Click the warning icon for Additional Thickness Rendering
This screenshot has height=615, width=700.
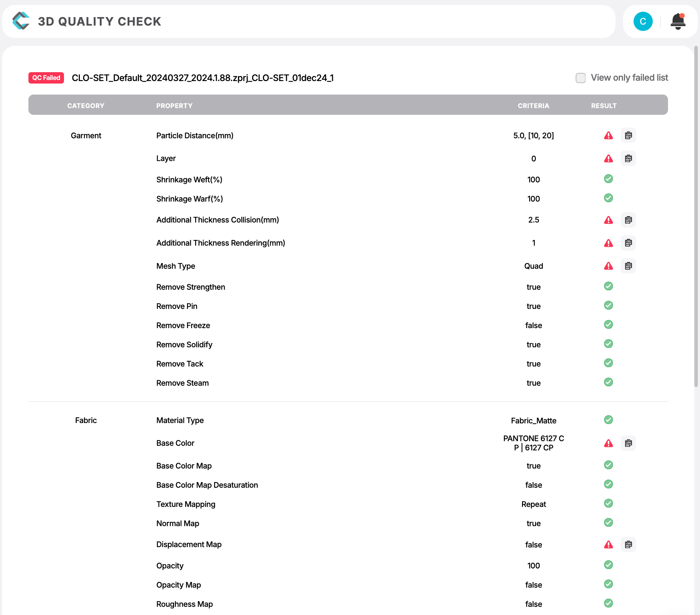[608, 243]
